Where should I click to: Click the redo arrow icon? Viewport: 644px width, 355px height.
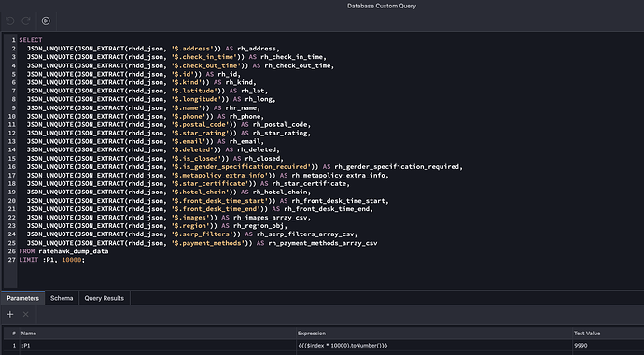[26, 21]
